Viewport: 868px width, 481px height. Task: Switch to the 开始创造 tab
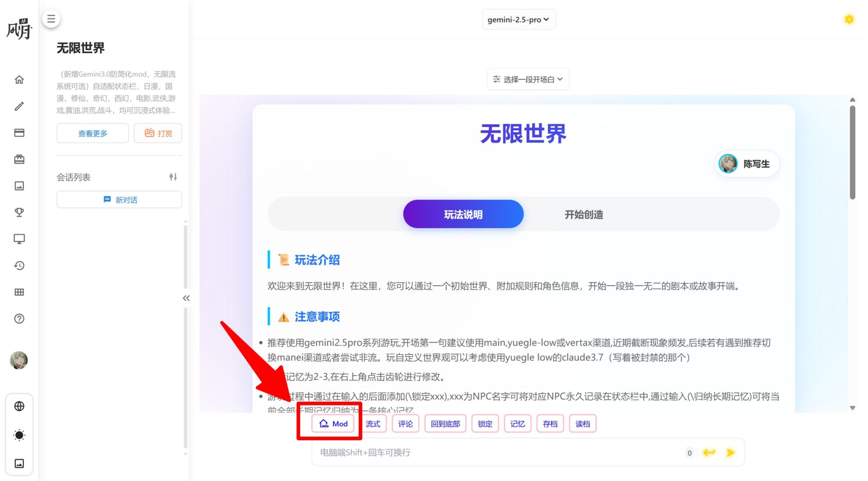point(584,214)
